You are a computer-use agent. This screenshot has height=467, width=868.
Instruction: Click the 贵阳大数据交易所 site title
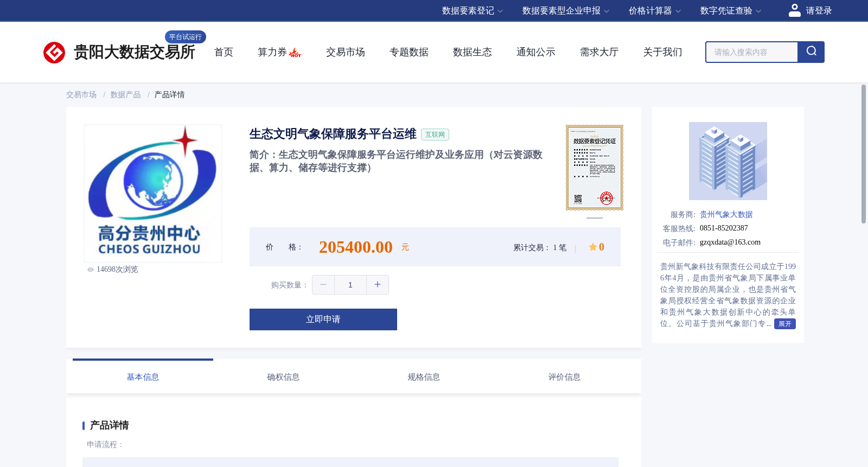click(x=134, y=52)
